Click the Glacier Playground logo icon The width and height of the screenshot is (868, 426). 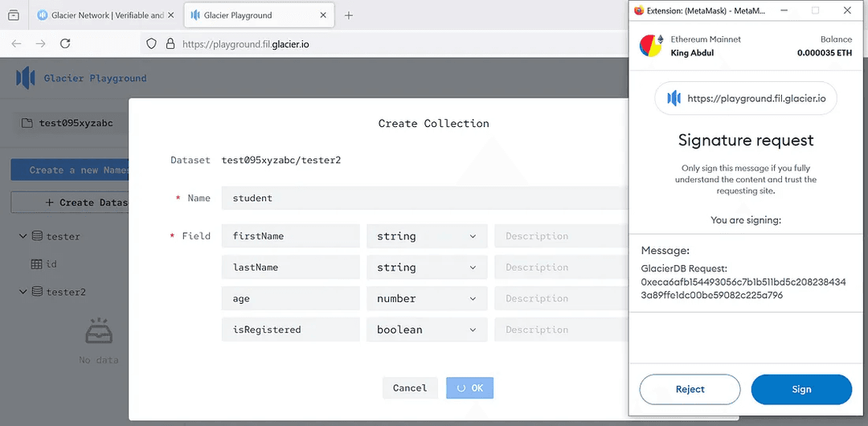[x=26, y=78]
